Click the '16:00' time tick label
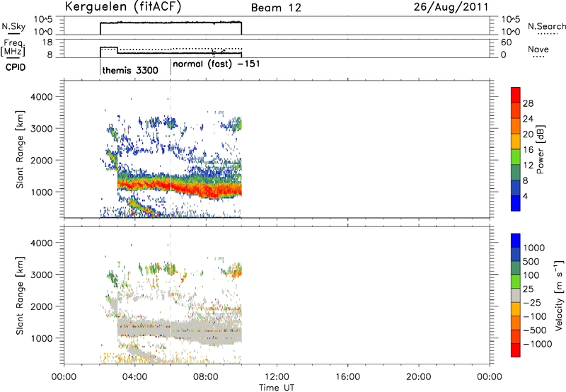Image resolution: width=566 pixels, height=392 pixels. pyautogui.click(x=347, y=377)
